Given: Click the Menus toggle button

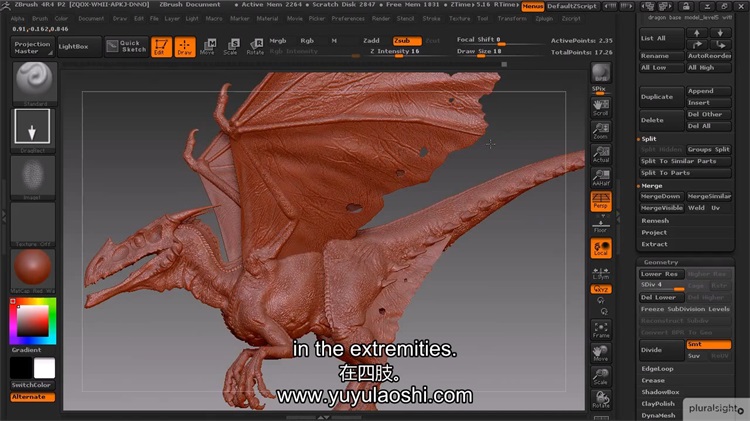Looking at the screenshot, I should 533,6.
